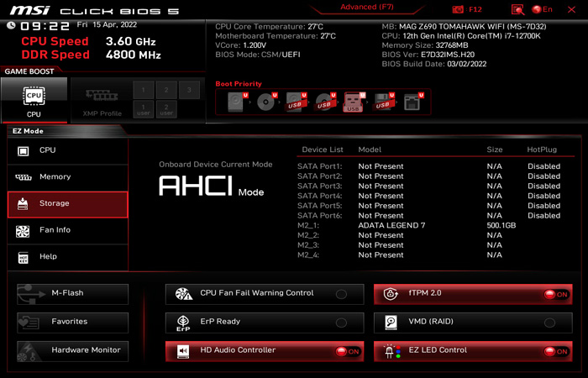Viewport: 588px width, 378px height.
Task: Click the USB CD-ROM boot device icon
Action: (326, 102)
